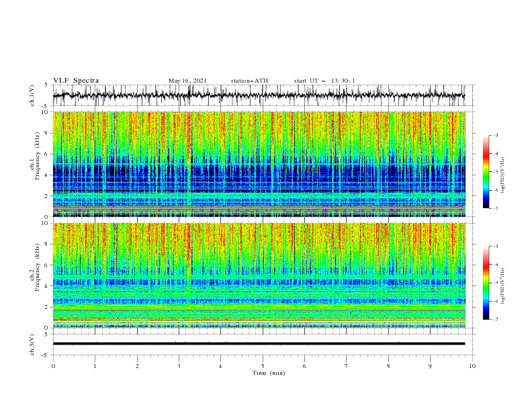Click the ch.3 flat voltage trace

[x=259, y=344]
